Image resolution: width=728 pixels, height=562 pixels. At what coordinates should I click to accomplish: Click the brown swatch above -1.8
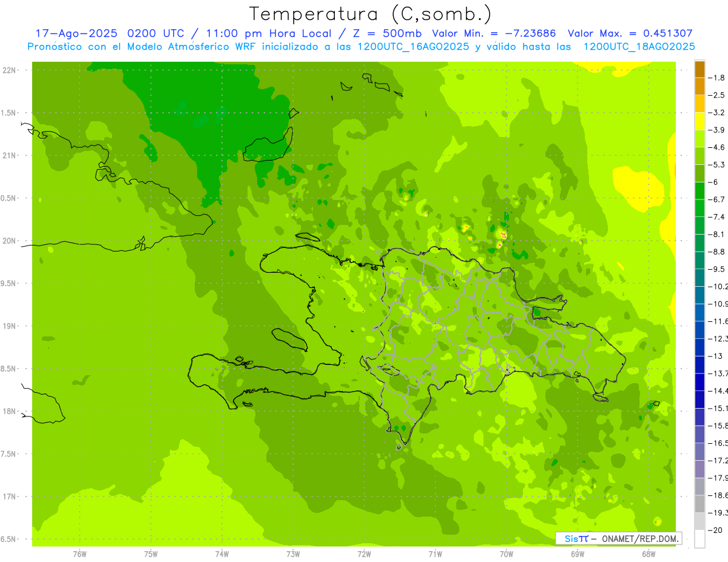click(699, 69)
